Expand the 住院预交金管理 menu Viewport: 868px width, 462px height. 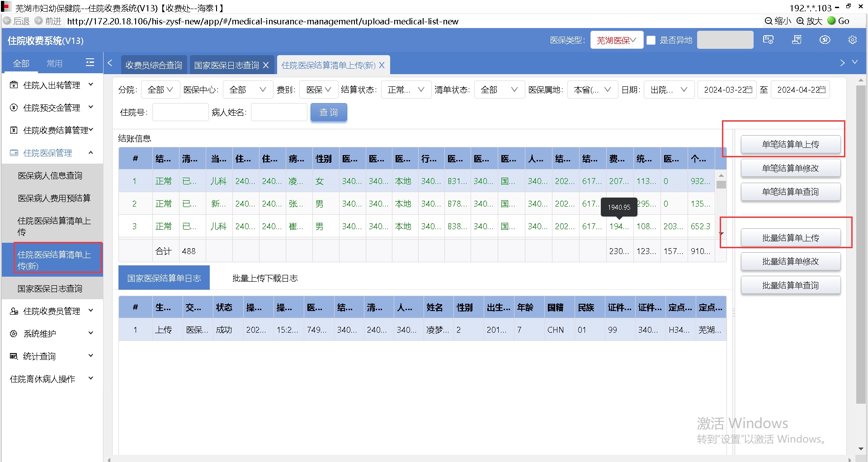(x=52, y=108)
